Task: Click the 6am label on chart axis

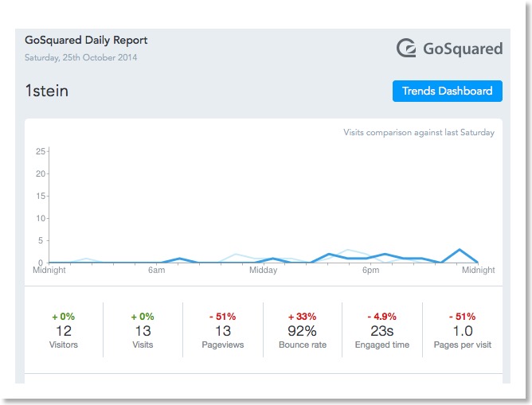Action: [156, 270]
